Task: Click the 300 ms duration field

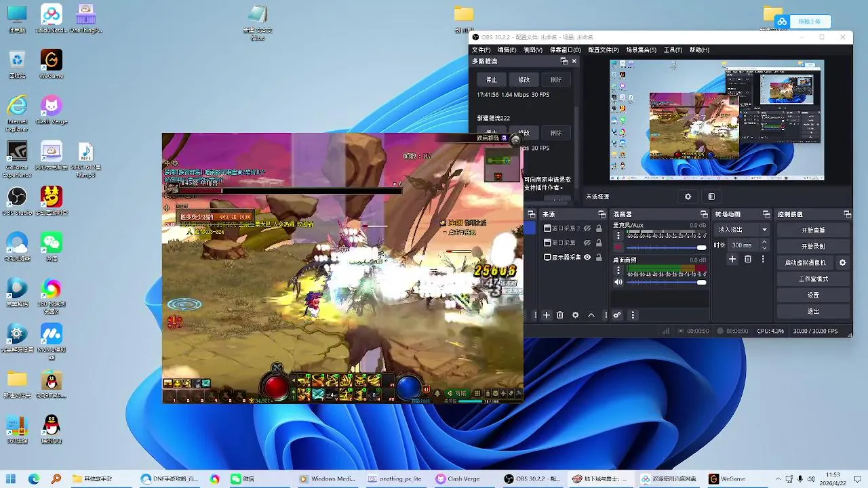Action: [744, 245]
